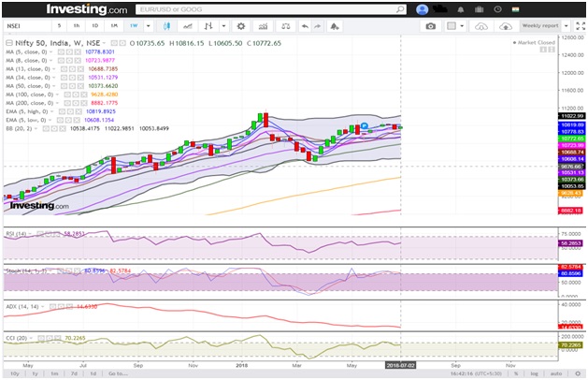Expand the Nifty 50 title dropdown
This screenshot has height=380, width=588.
click(104, 43)
